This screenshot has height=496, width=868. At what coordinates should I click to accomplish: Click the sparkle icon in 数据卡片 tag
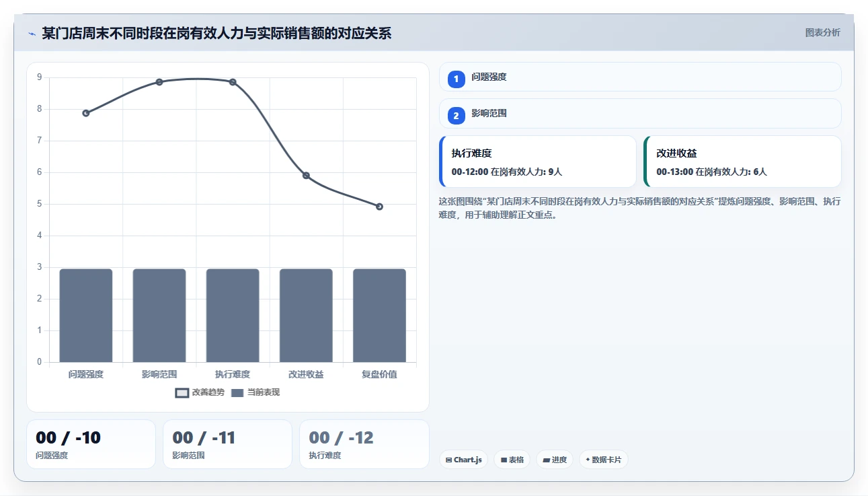click(588, 460)
